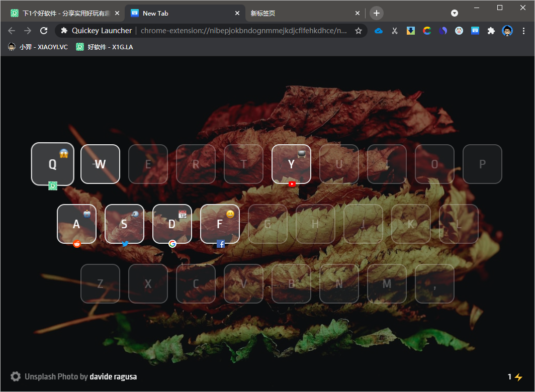Open Reddit with the A key tile
The width and height of the screenshot is (535, 392).
click(76, 224)
